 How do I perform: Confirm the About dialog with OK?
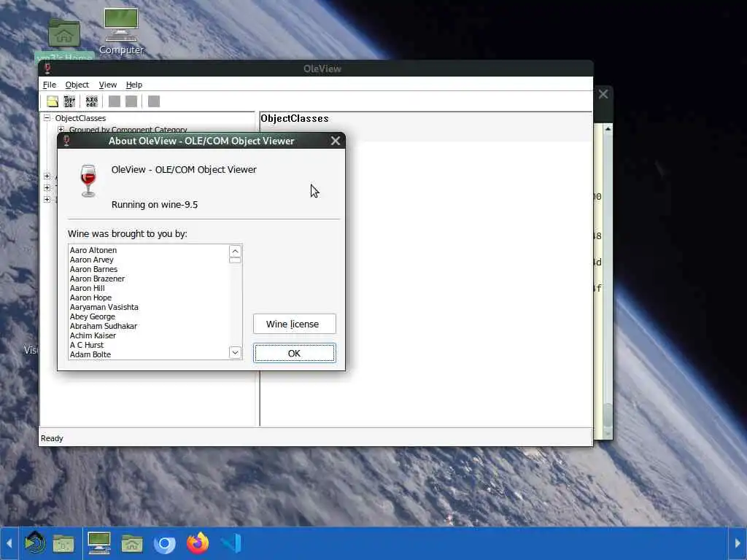295,353
